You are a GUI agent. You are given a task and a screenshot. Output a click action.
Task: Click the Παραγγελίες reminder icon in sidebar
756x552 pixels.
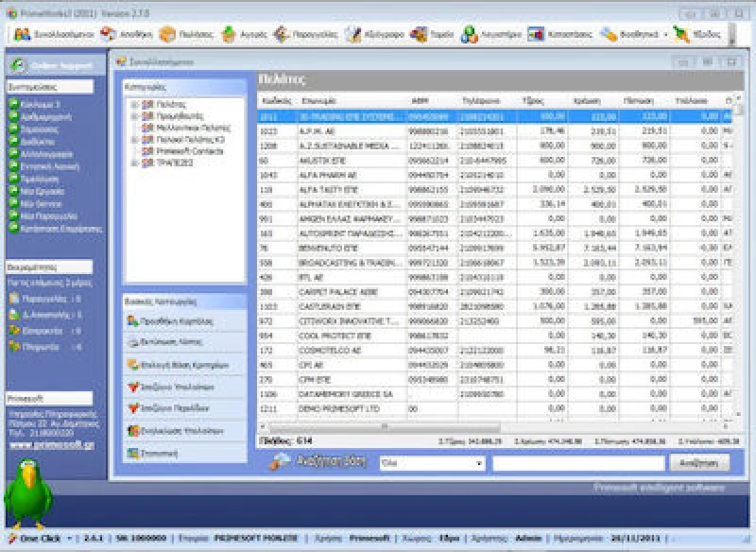[x=14, y=299]
